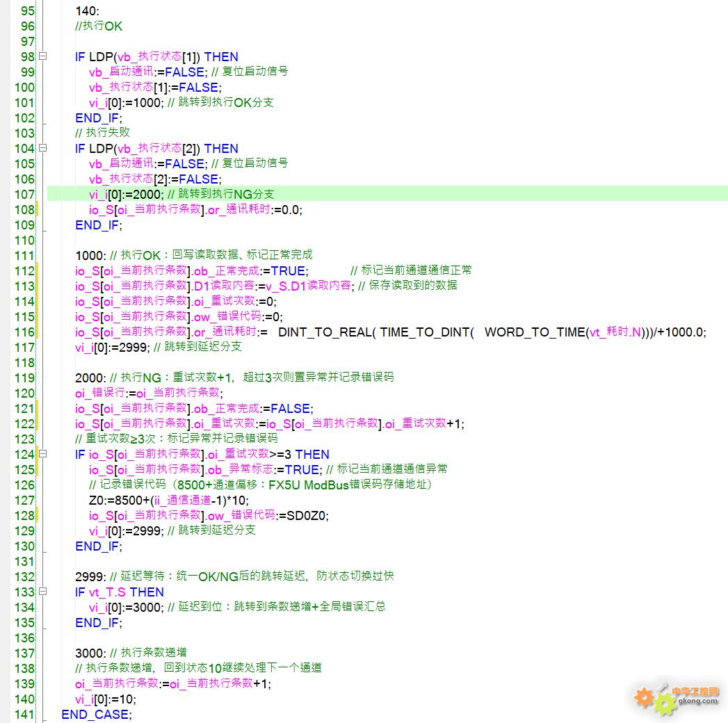Click the TIME_TO_DINT function on line 116

tap(426, 332)
